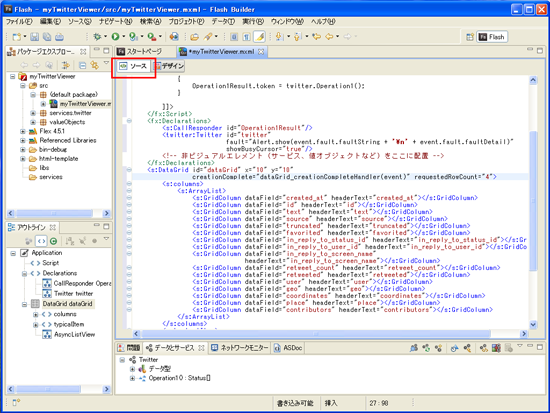
Task: Expand the valueObjects package
Action: [33, 122]
